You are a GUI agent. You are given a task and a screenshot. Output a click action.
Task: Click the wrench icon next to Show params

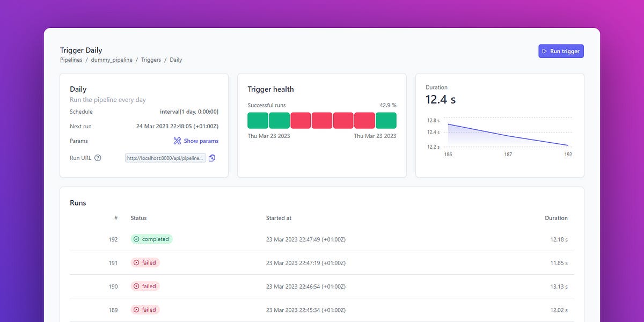(177, 141)
